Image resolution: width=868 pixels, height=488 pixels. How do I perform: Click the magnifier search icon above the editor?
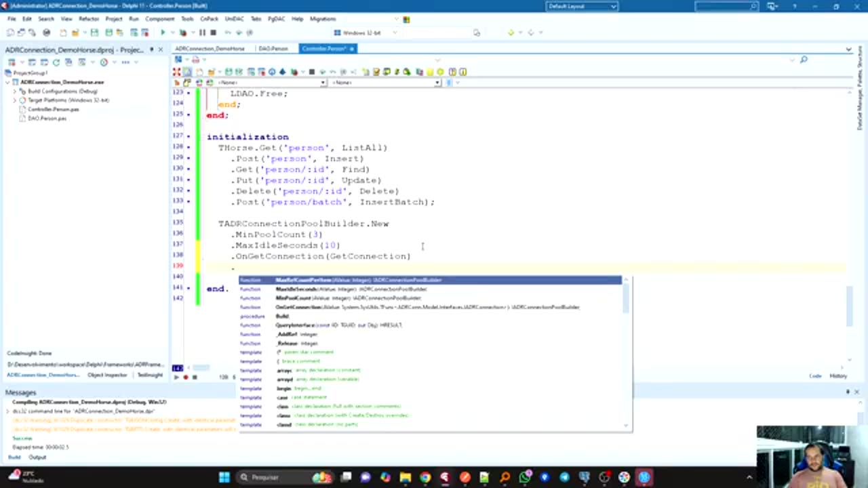point(804,60)
